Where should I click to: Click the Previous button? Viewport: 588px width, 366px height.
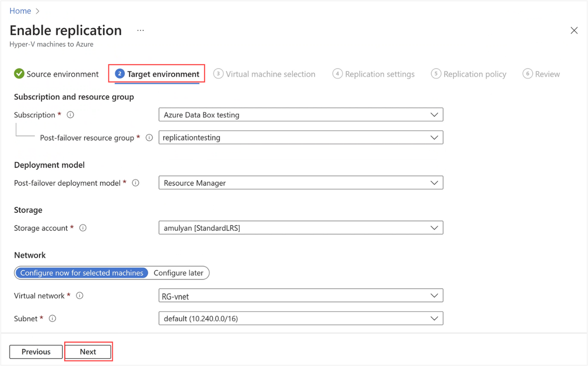36,352
